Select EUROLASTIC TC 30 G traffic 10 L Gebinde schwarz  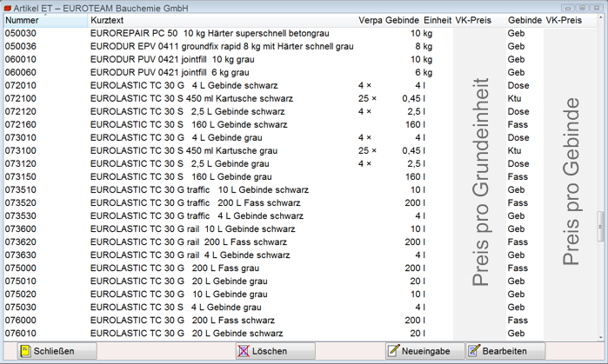coord(199,190)
